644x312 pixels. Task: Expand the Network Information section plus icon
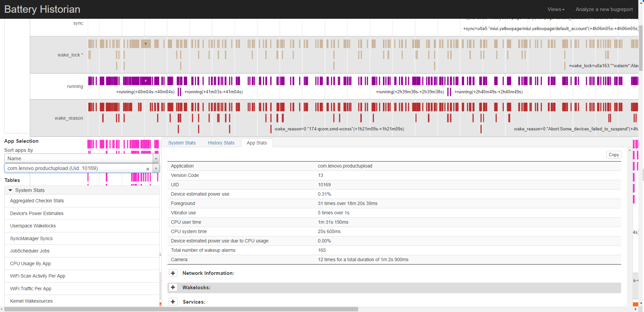(173, 273)
